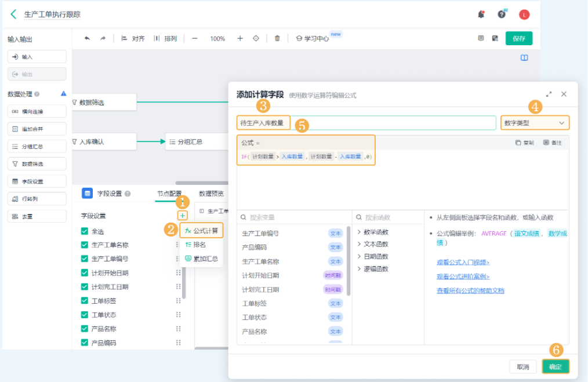Delete node using the trash icon
The image size is (588, 382).
(277, 38)
